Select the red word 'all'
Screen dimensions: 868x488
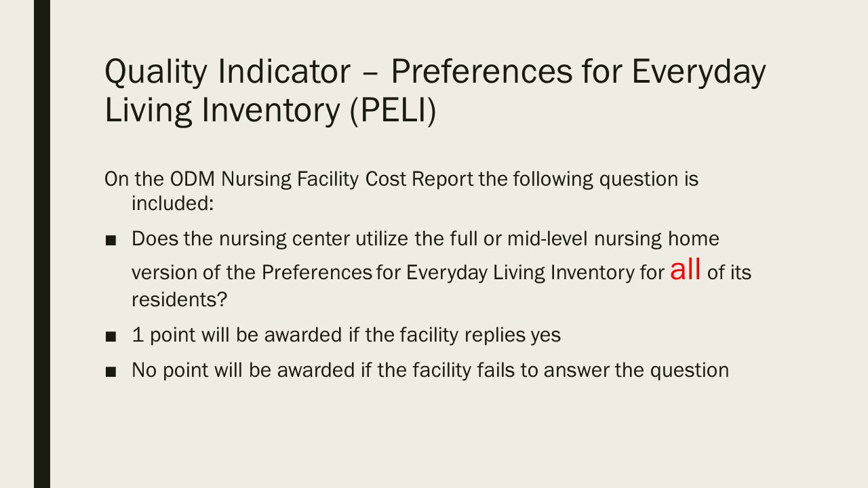pyautogui.click(x=685, y=269)
